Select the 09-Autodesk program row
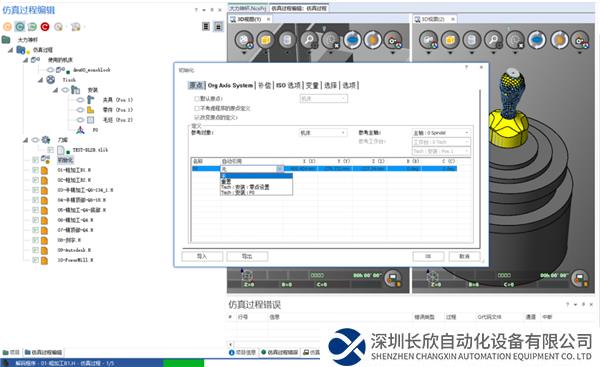The image size is (600, 367). click(x=74, y=250)
